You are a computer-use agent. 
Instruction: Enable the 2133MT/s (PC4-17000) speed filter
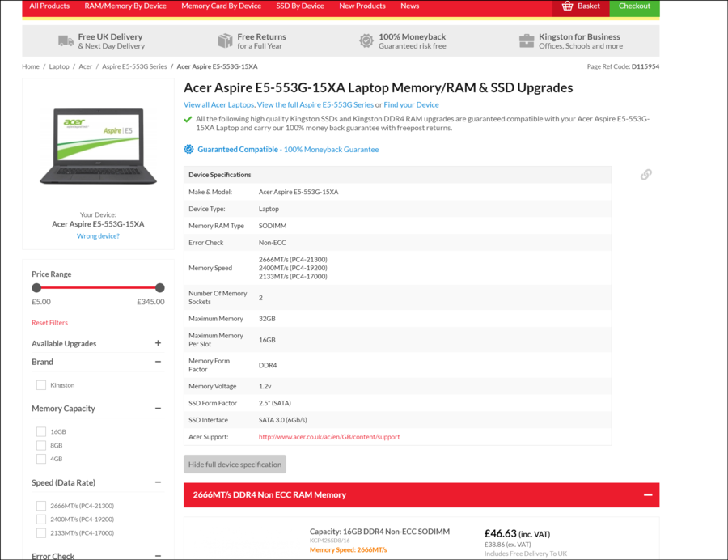[41, 533]
